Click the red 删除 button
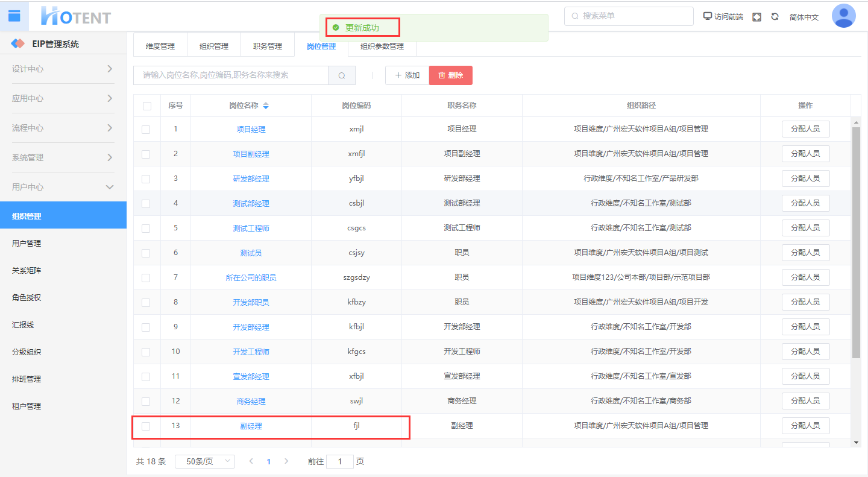 [x=450, y=75]
